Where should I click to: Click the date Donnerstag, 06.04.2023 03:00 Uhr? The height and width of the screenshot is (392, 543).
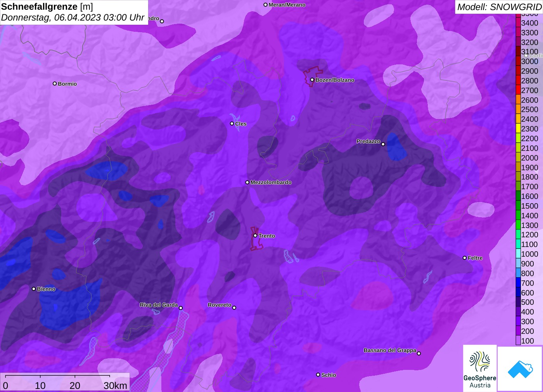[x=73, y=17]
